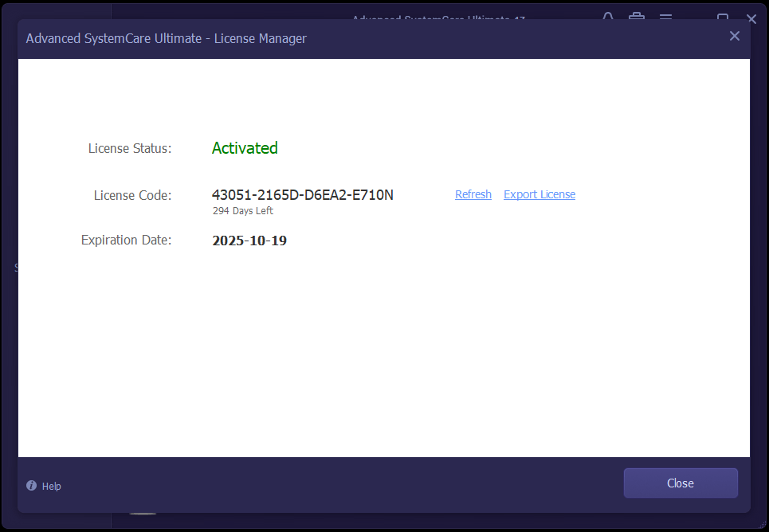Close the License Manager dialog with X
This screenshot has width=769, height=532.
(x=734, y=36)
